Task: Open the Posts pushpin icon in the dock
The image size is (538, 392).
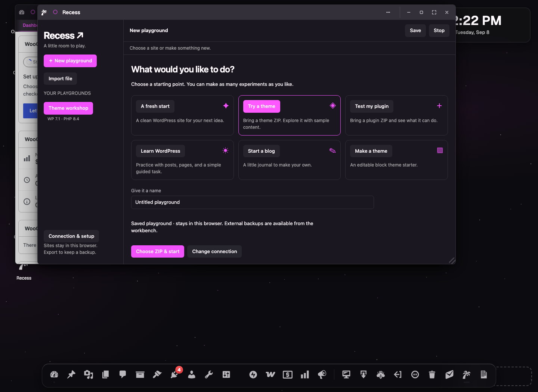Action: point(71,374)
